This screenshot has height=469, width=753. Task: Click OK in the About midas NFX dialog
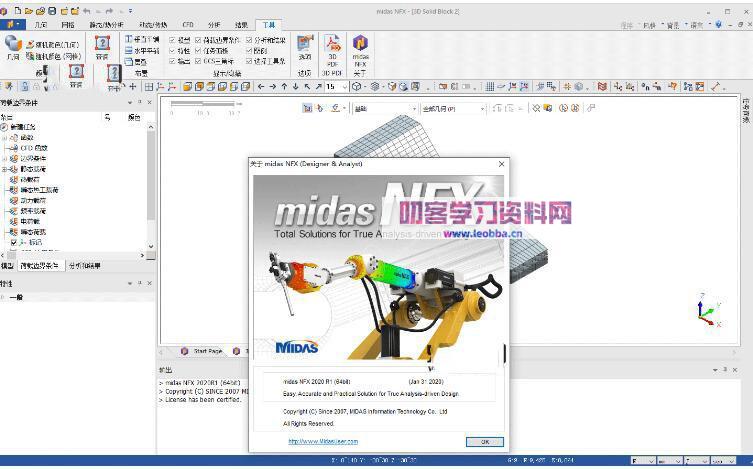point(485,442)
